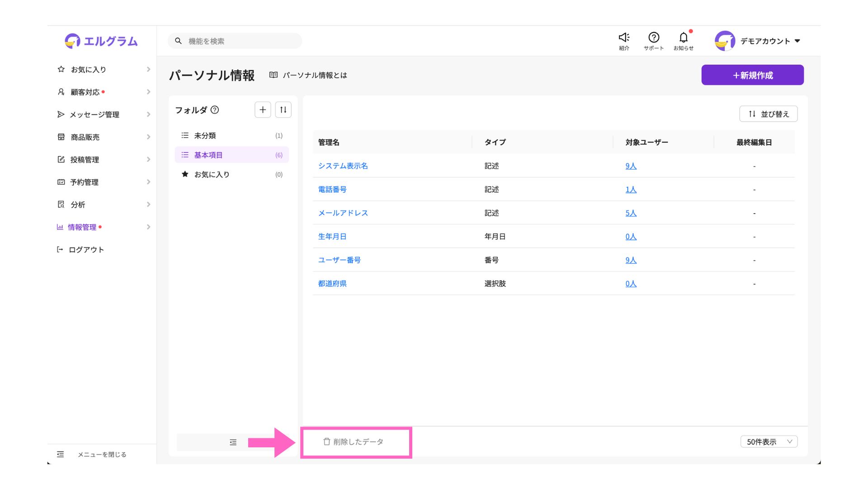Click メニューを閉じる to collapse sidebar
868x488 pixels.
(x=101, y=455)
